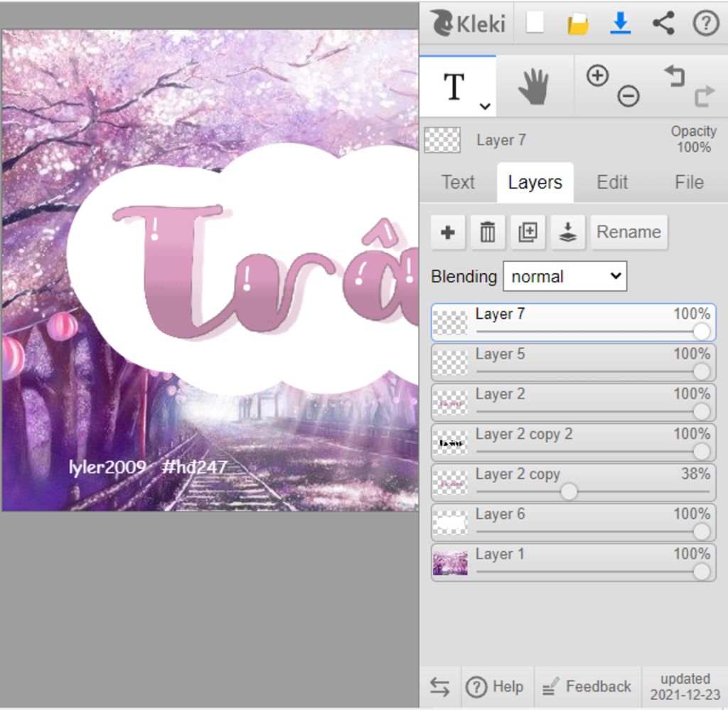728x710 pixels.
Task: Click the Kleki logo
Action: tap(468, 23)
